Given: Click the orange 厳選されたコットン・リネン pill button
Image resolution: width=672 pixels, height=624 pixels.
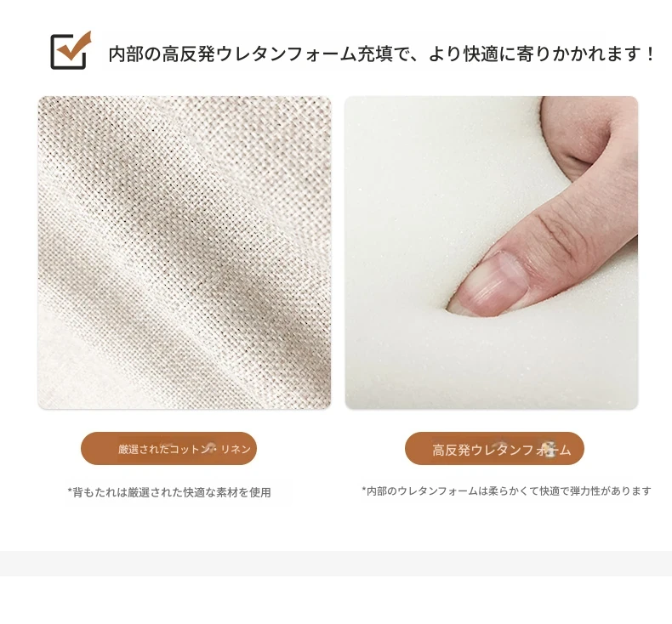Looking at the screenshot, I should [169, 448].
